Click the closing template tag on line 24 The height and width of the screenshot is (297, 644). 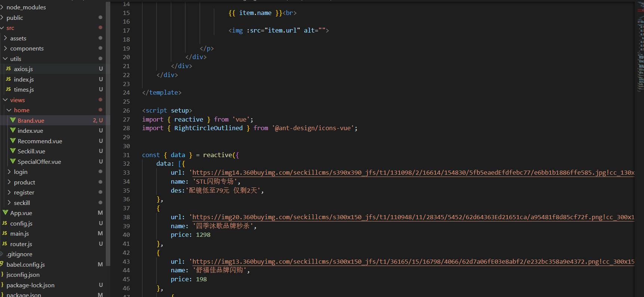pyautogui.click(x=162, y=92)
